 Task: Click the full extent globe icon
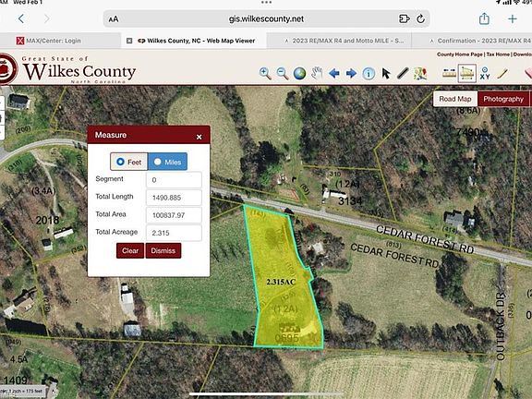pyautogui.click(x=299, y=73)
